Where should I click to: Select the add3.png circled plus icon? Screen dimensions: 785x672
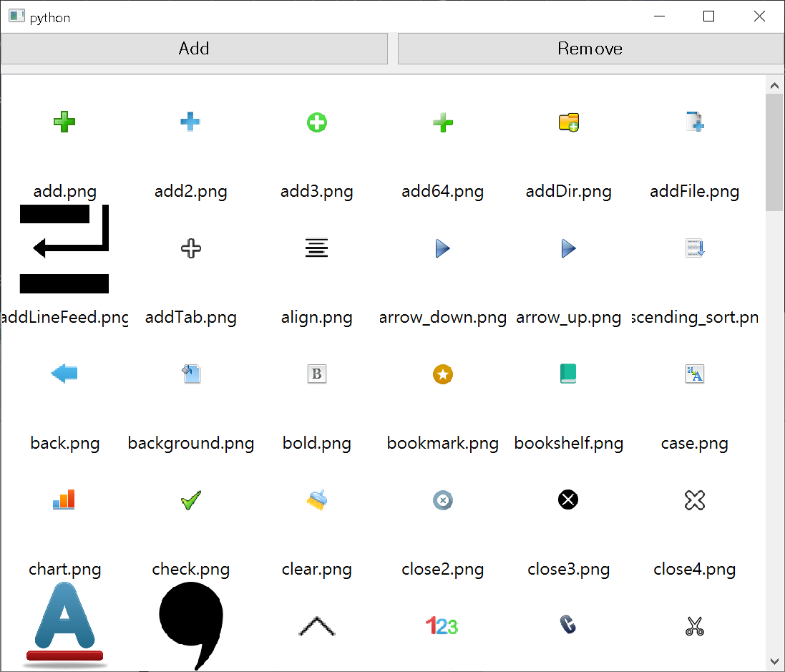pyautogui.click(x=316, y=122)
